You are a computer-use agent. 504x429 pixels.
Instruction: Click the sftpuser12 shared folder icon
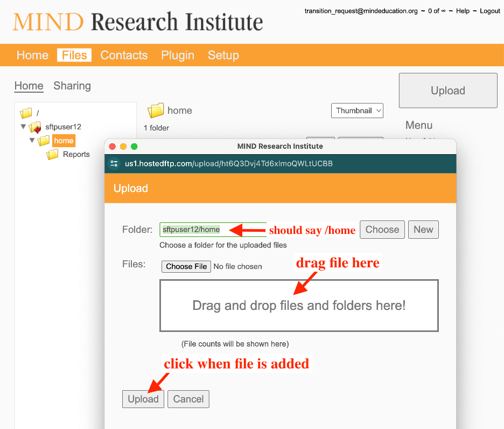pos(35,127)
